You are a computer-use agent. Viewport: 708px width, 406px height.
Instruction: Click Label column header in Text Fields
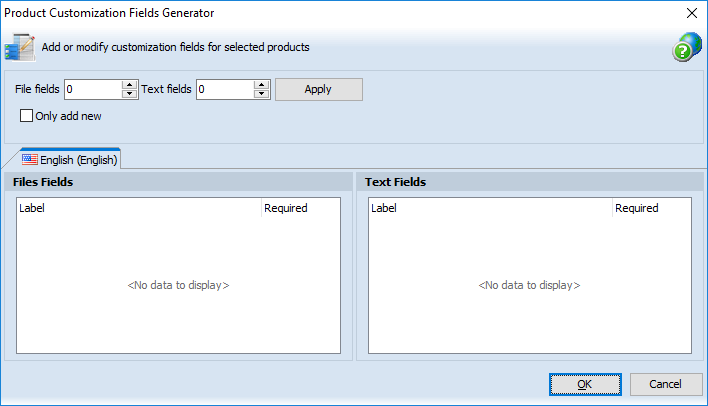pos(490,208)
